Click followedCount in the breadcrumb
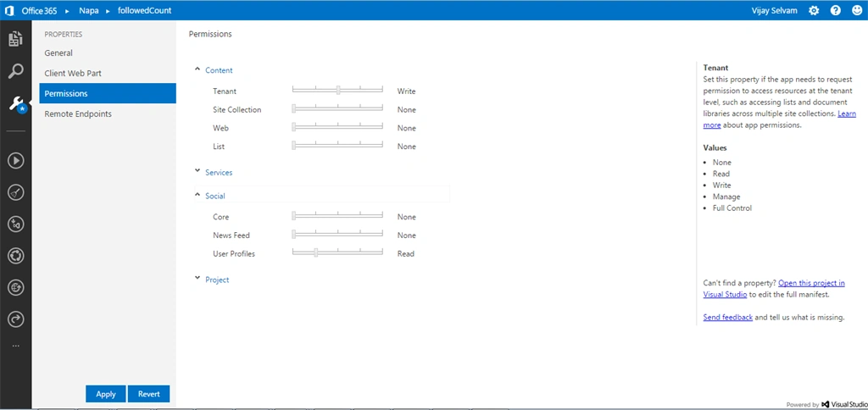The image size is (868, 410). tap(144, 10)
